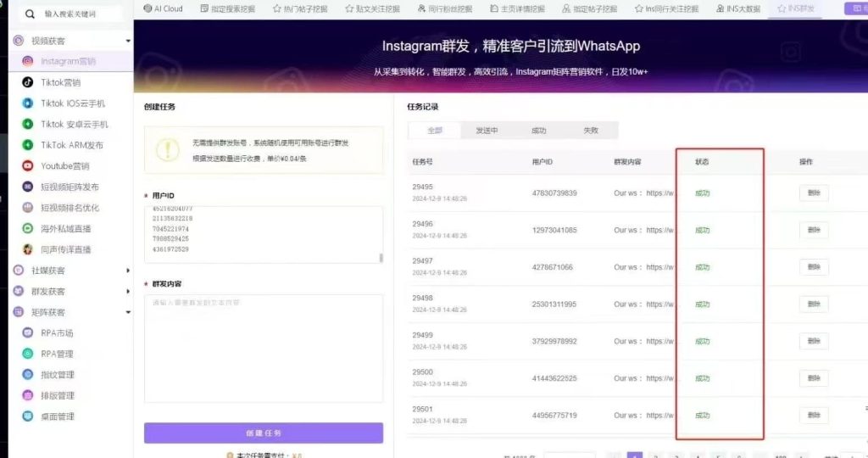Click user ID 44956775719 cell

point(554,416)
